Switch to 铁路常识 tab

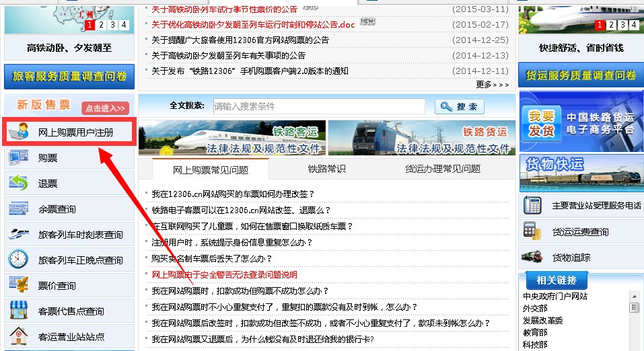327,169
